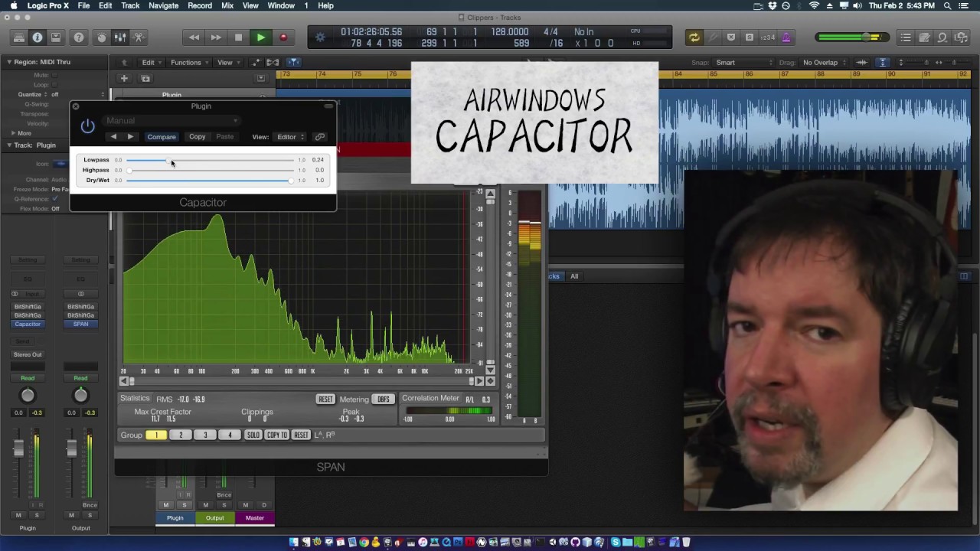Toggle the Replace mode button
The width and height of the screenshot is (980, 551).
tap(730, 37)
